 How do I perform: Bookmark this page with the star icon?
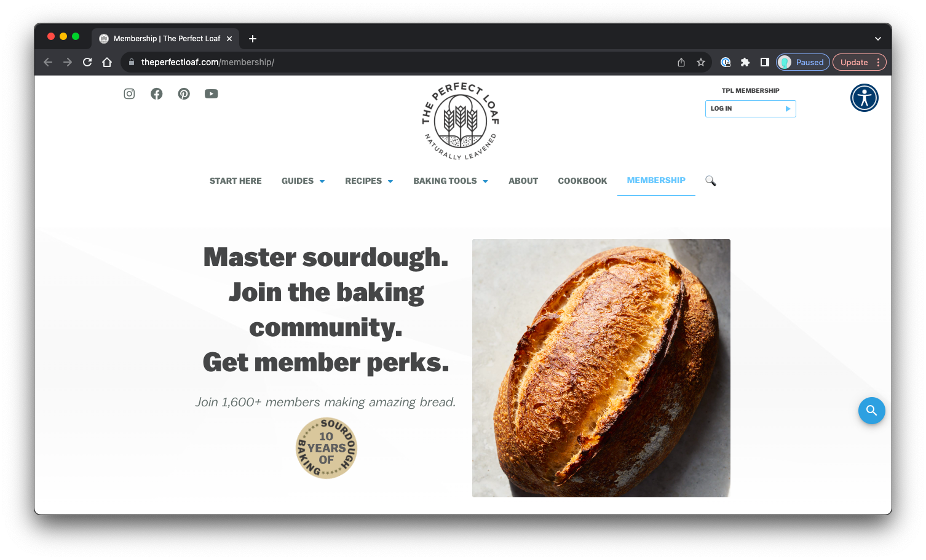pyautogui.click(x=701, y=62)
